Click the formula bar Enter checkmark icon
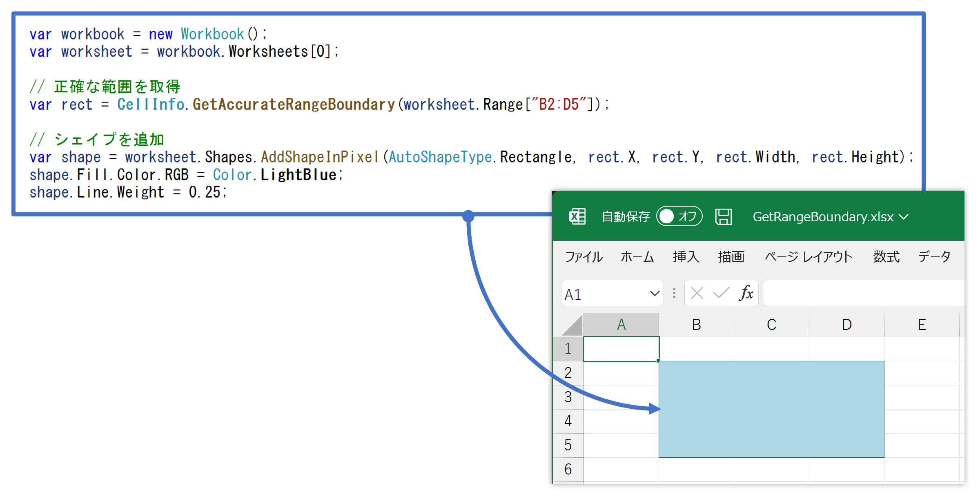The image size is (980, 501). click(721, 293)
